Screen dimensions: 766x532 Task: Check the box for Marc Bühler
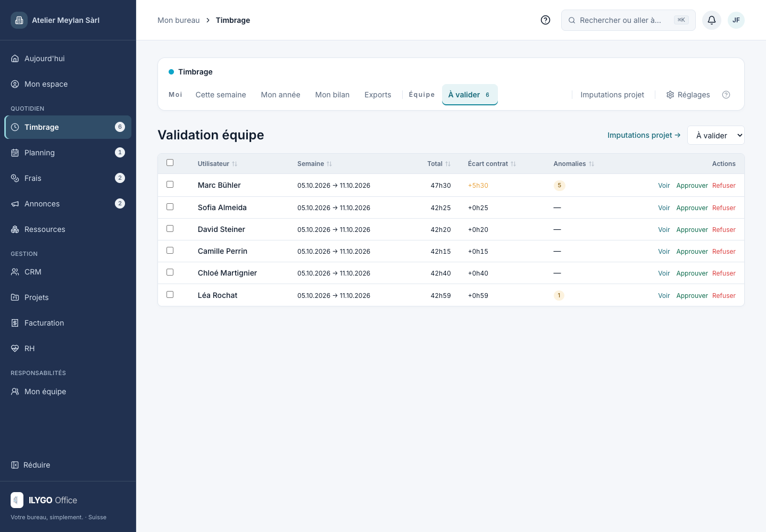[x=170, y=185]
